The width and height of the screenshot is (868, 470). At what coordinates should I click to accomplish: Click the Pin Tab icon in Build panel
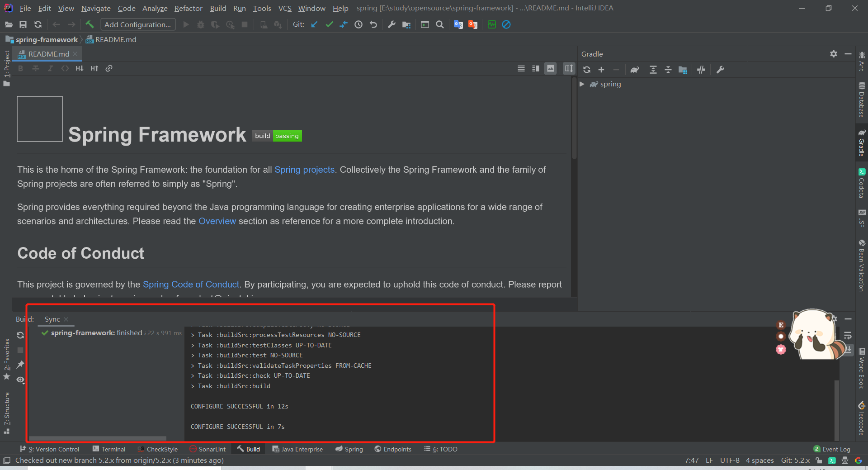(20, 365)
